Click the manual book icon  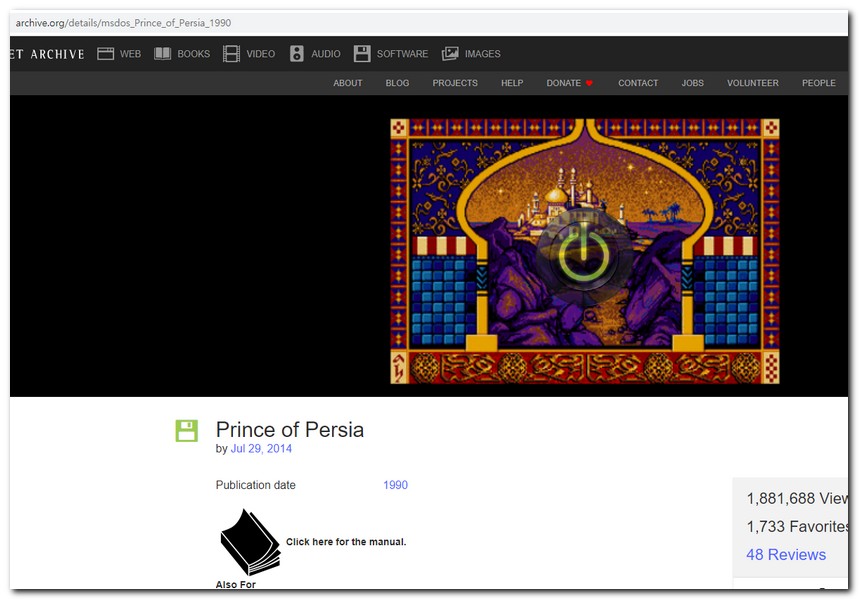tap(249, 541)
